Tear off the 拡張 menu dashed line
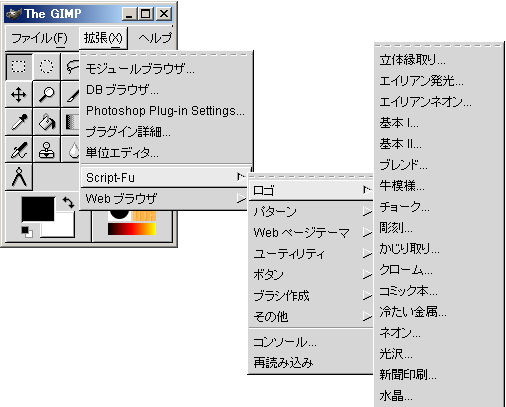Image resolution: width=506 pixels, height=407 pixels. click(x=167, y=54)
